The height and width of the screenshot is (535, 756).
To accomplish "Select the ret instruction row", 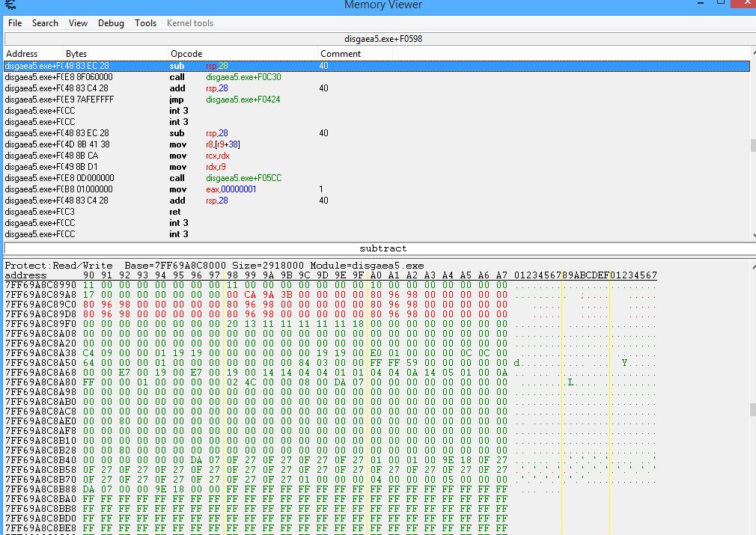I will [377, 212].
